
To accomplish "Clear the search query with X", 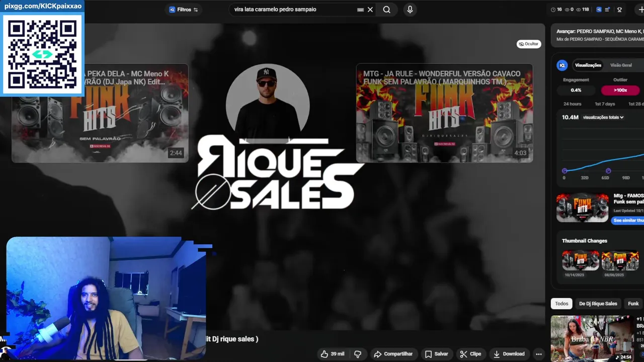I will [370, 10].
